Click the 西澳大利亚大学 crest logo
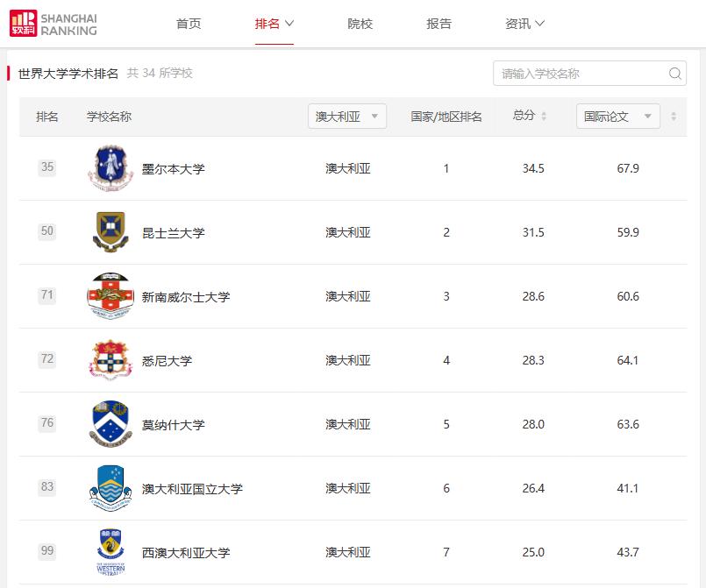This screenshot has width=706, height=588. point(111,552)
